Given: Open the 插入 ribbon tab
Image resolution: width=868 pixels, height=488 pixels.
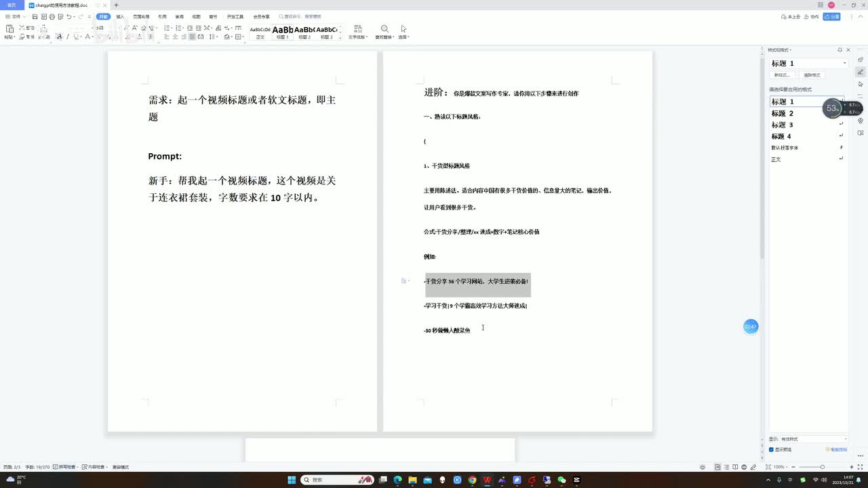Looking at the screenshot, I should tap(120, 16).
